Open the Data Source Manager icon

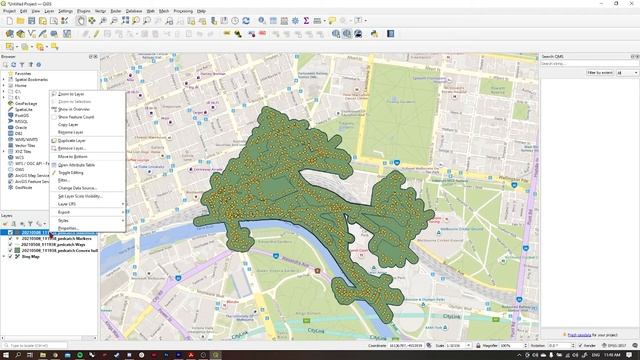click(9, 34)
